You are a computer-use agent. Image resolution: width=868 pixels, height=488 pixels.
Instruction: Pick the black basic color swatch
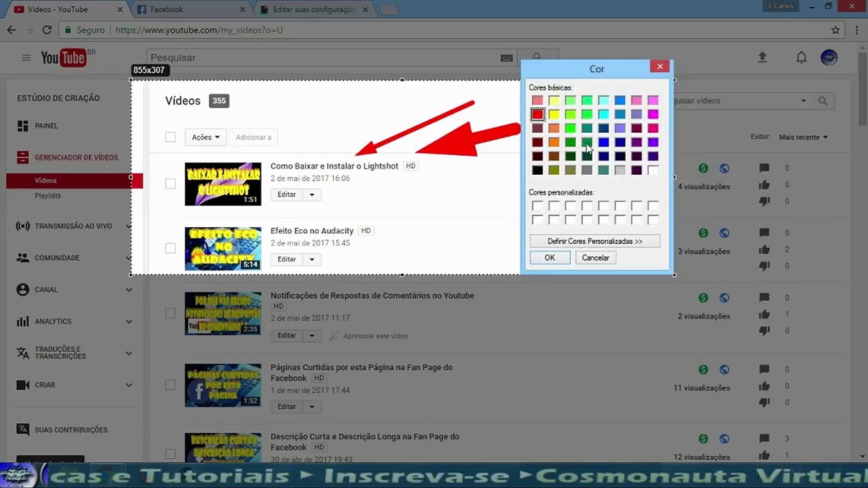click(x=537, y=170)
